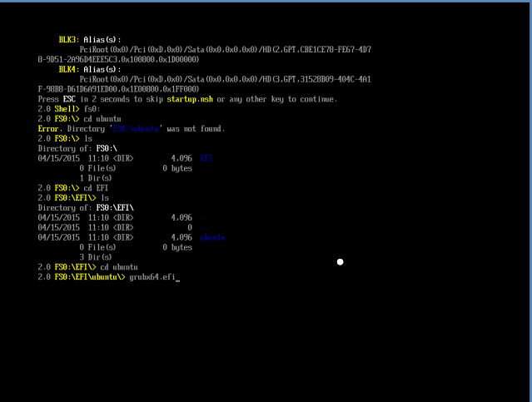The width and height of the screenshot is (532, 402).
Task: Click the BLK4 PciRoot device path line
Action: [226, 79]
